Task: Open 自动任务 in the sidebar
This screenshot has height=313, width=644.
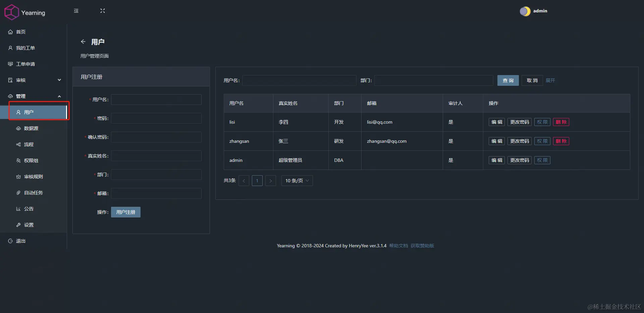Action: (34, 193)
